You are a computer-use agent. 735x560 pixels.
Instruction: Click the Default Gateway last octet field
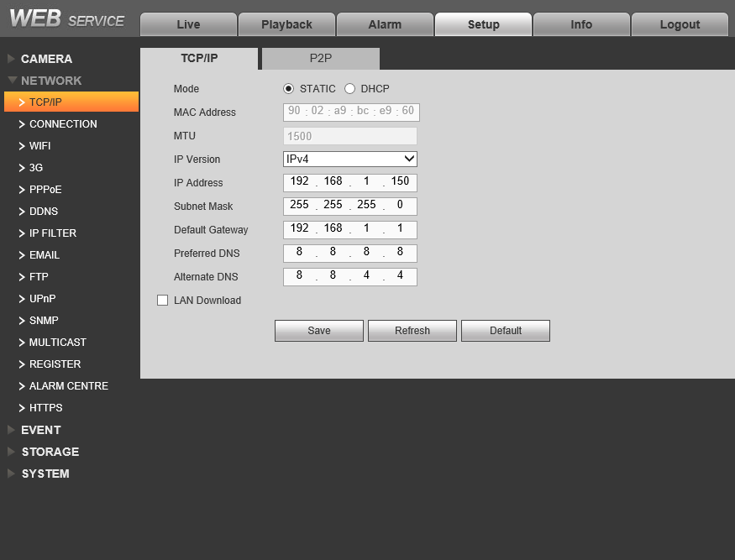400,228
